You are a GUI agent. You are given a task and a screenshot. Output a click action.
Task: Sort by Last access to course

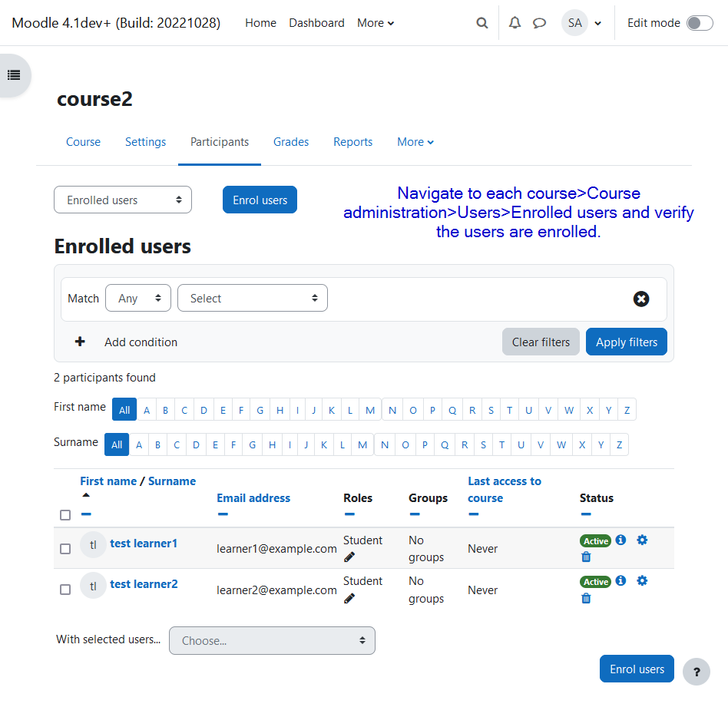[x=505, y=489]
